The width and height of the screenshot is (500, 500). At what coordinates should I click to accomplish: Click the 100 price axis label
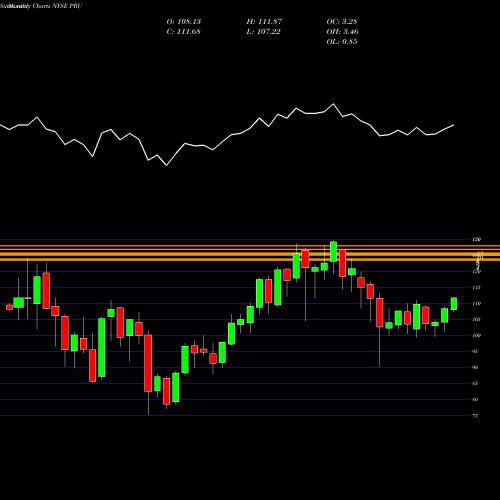pos(477,335)
